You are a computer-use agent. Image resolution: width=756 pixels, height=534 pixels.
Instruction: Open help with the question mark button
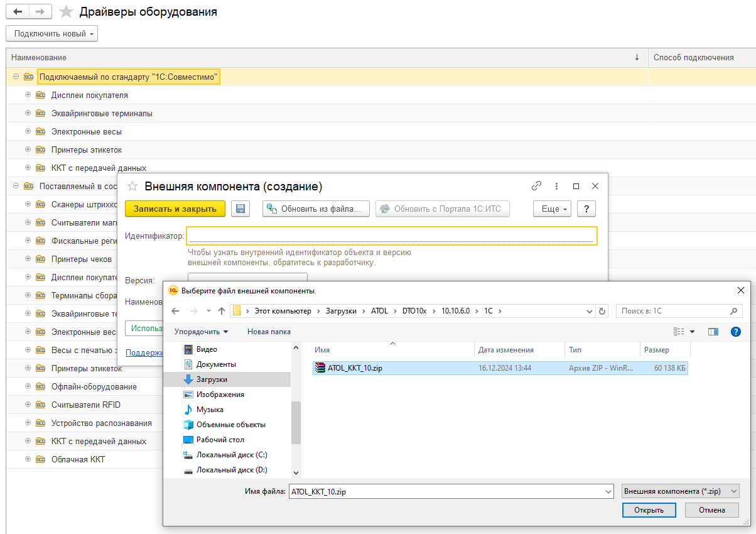[586, 209]
